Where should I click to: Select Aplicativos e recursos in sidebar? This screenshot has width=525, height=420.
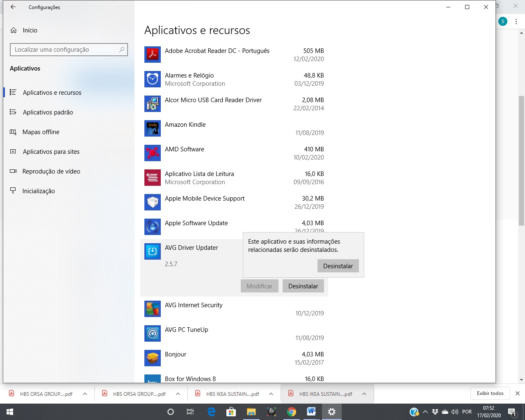click(69, 93)
